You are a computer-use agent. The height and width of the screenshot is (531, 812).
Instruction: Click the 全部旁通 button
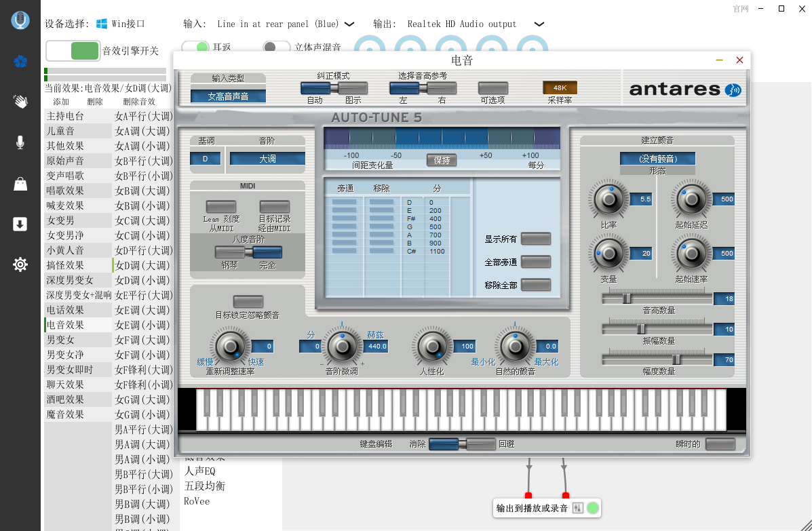(536, 262)
